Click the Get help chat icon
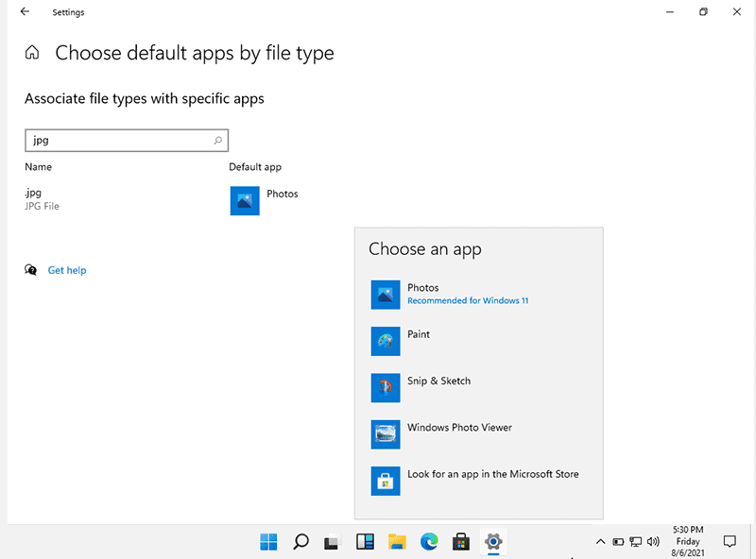The image size is (756, 559). (x=31, y=270)
